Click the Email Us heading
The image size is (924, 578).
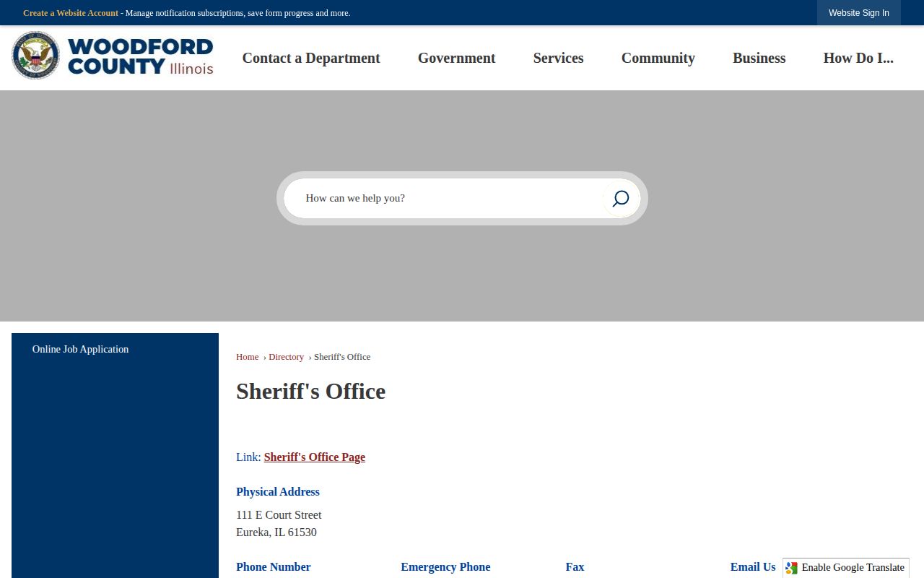pos(753,567)
